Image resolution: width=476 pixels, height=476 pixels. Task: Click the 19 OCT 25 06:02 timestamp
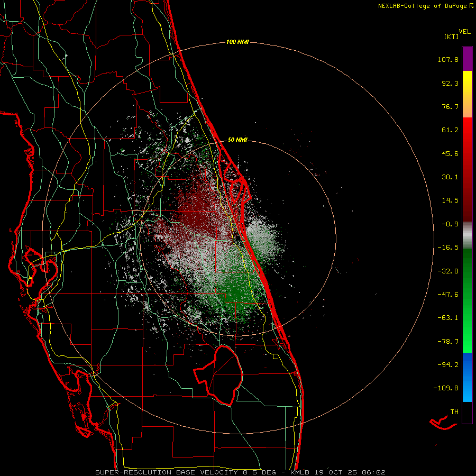point(349,472)
